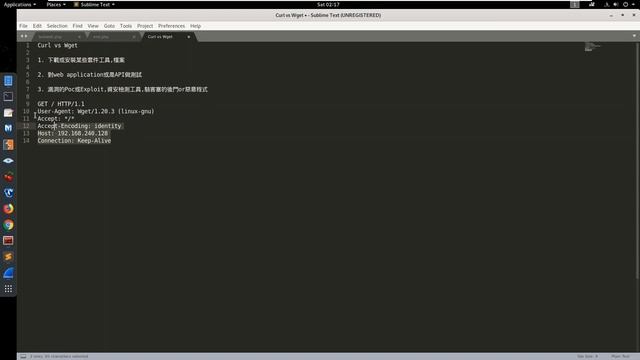Viewport: 640px width, 360px height.
Task: Close the second editor tab
Action: click(x=134, y=37)
